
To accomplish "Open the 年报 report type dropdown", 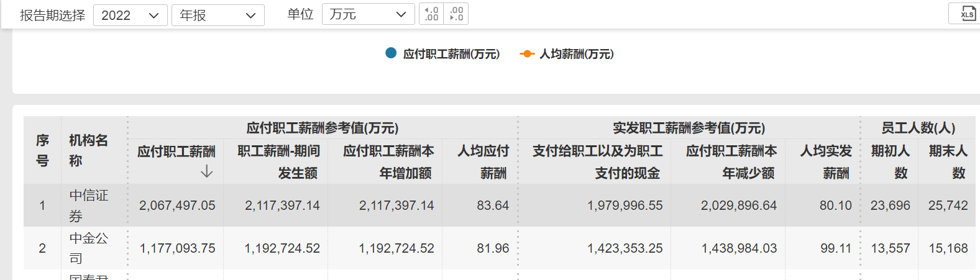I will [x=218, y=15].
